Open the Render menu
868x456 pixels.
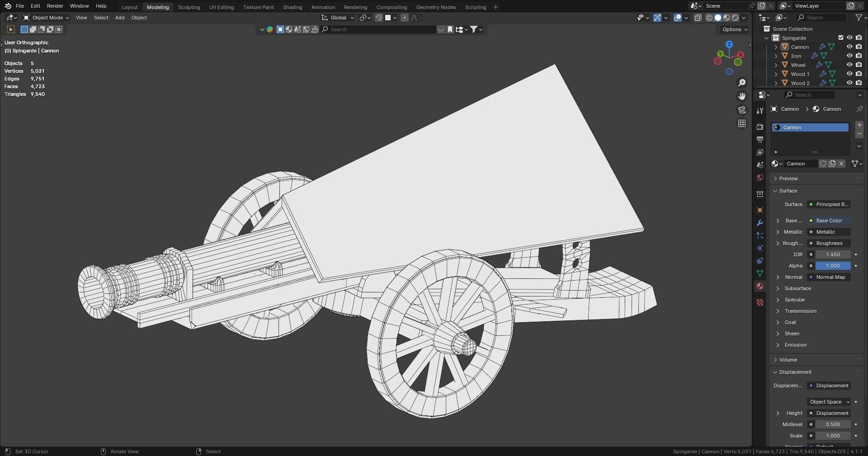[x=55, y=6]
